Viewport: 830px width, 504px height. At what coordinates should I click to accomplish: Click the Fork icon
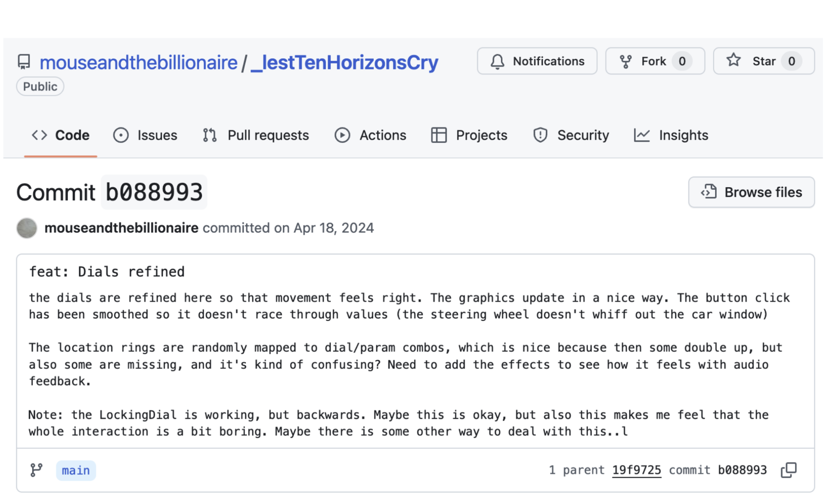(625, 61)
